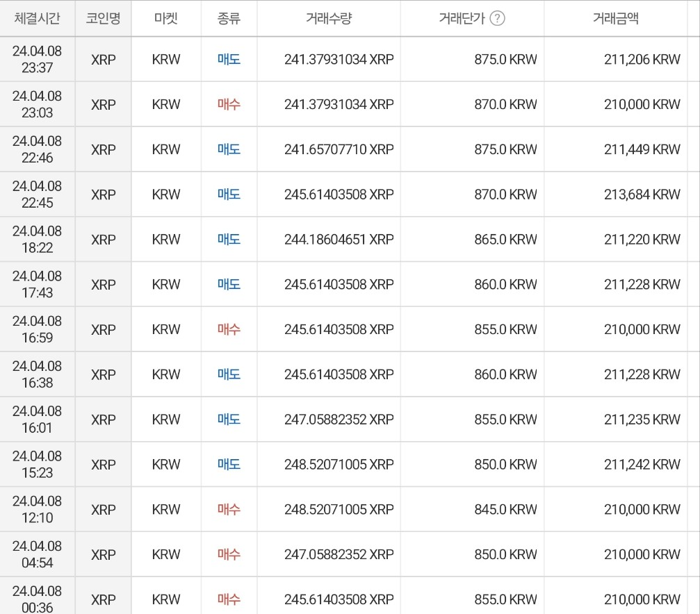Click 875.0 KRW price in 23:37 row
Viewport: 700px width, 614px height.
[505, 59]
